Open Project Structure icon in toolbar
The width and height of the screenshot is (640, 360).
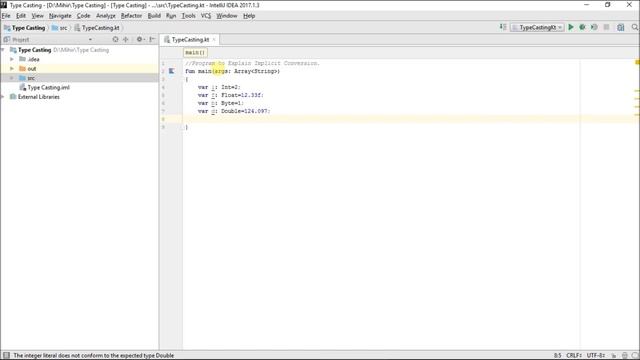click(x=621, y=27)
